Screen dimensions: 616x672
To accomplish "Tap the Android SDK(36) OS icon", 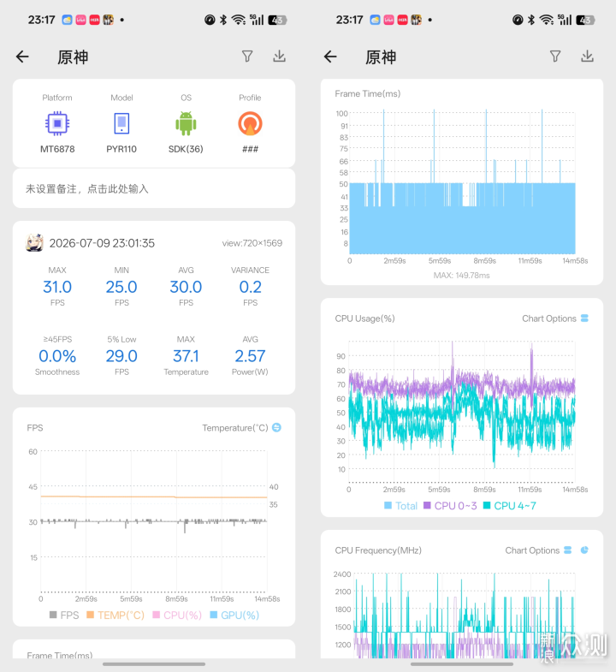I will (186, 123).
